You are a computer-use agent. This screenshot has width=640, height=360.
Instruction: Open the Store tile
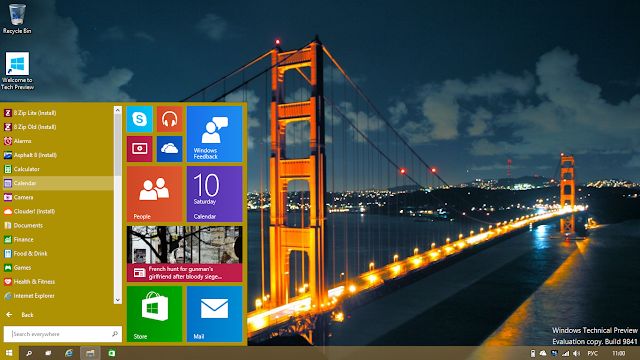tap(154, 314)
